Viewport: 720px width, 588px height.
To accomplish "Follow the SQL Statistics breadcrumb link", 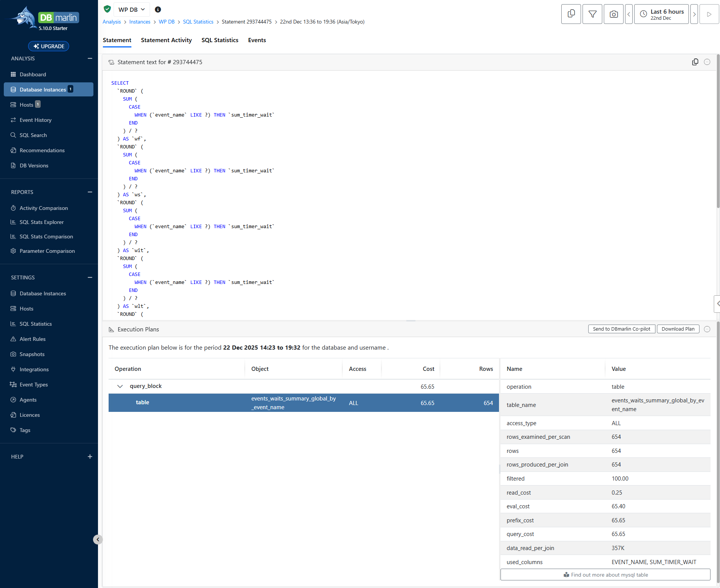I will click(198, 22).
